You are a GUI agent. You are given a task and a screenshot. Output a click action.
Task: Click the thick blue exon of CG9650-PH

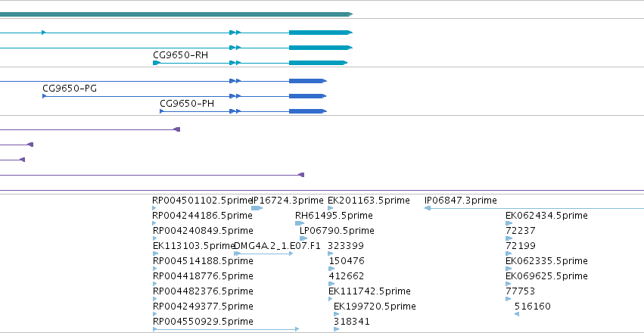[308, 111]
